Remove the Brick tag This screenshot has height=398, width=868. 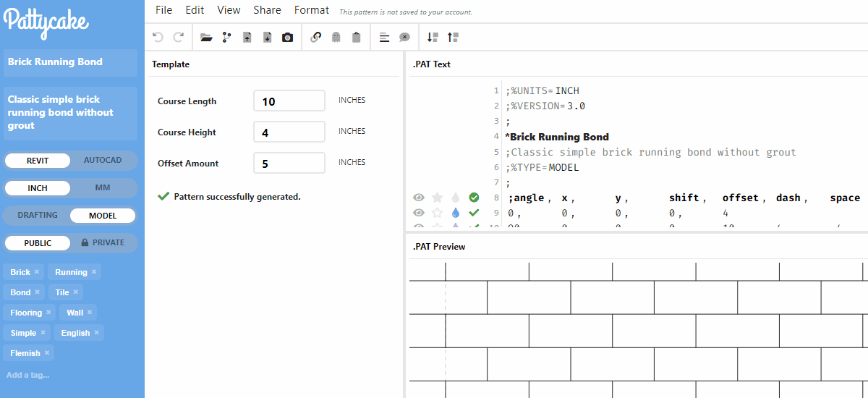[36, 272]
